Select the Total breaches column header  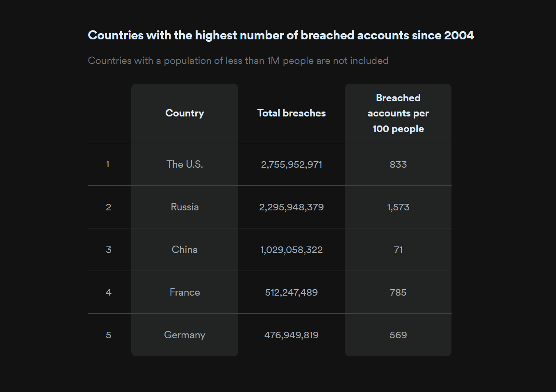(291, 113)
